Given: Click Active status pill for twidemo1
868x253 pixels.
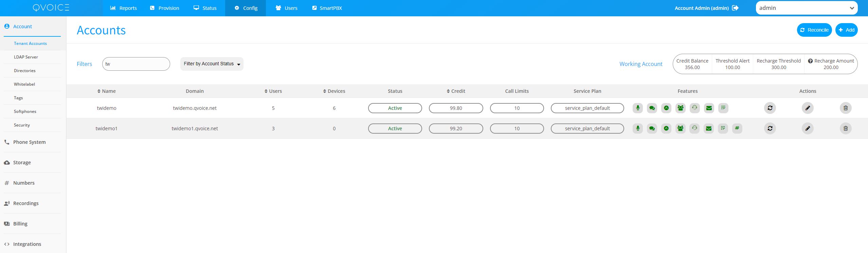Looking at the screenshot, I should point(395,129).
